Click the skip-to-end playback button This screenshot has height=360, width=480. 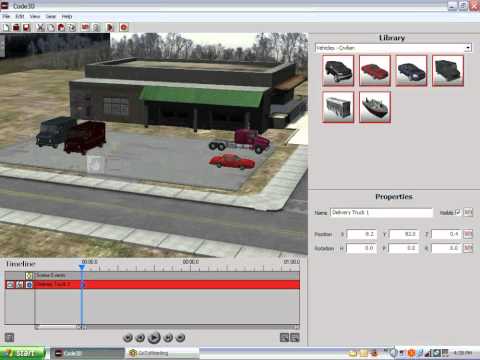click(180, 338)
